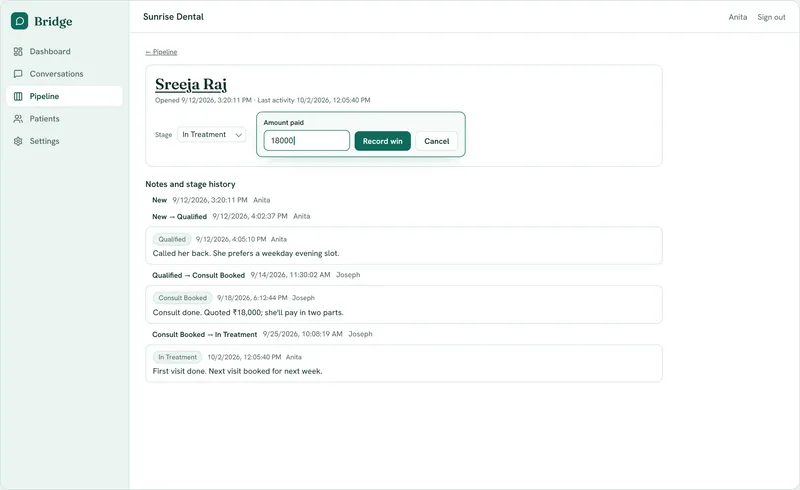Click the note 'First visit done. Next visit booked'
800x490 pixels.
237,372
